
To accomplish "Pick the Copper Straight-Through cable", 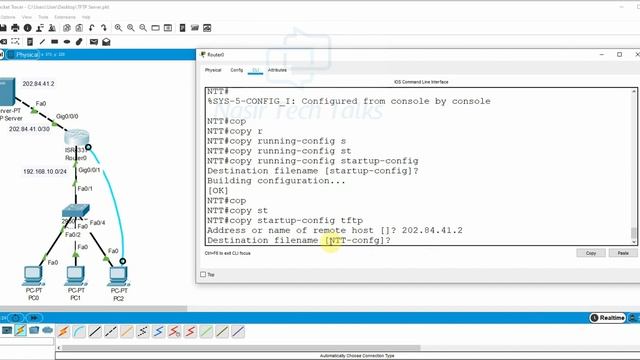I will tap(95, 331).
